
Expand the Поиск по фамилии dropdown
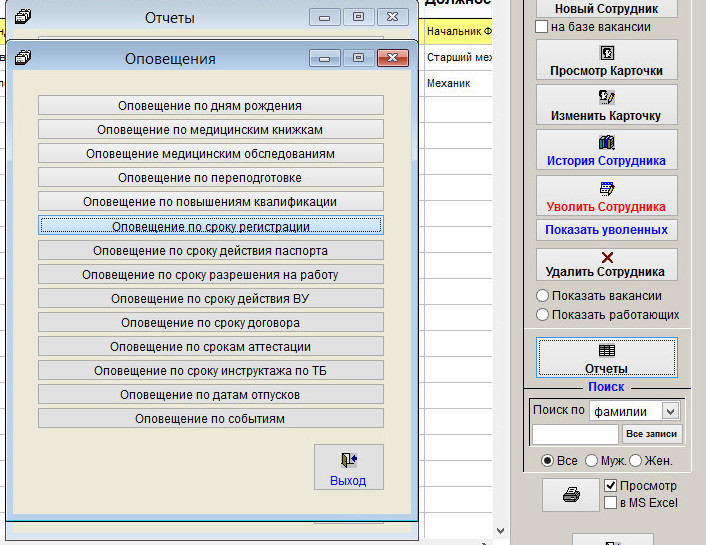[670, 411]
